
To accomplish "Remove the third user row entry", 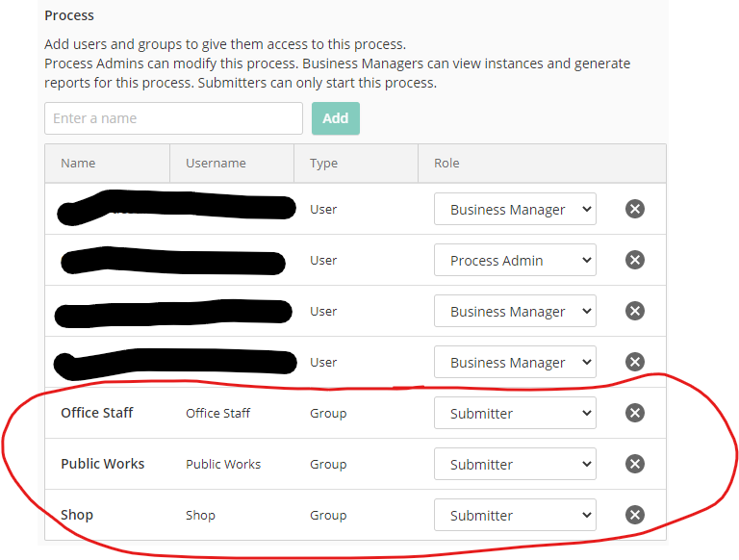I will click(634, 311).
